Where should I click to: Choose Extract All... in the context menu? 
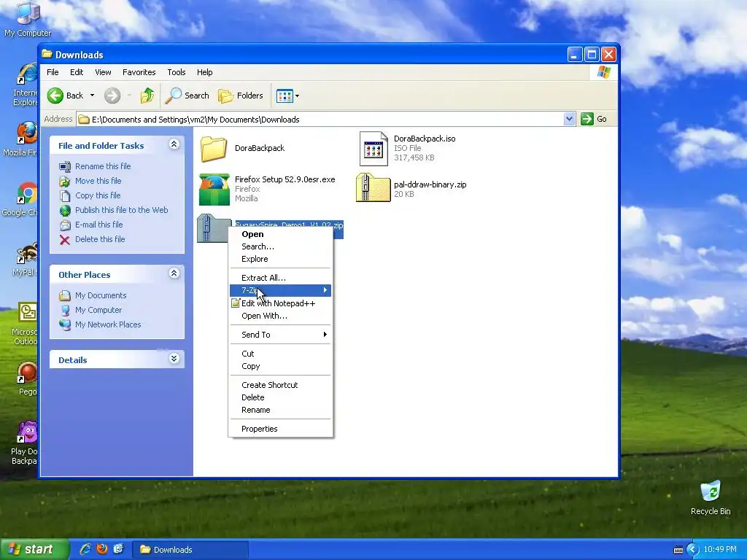click(x=280, y=278)
